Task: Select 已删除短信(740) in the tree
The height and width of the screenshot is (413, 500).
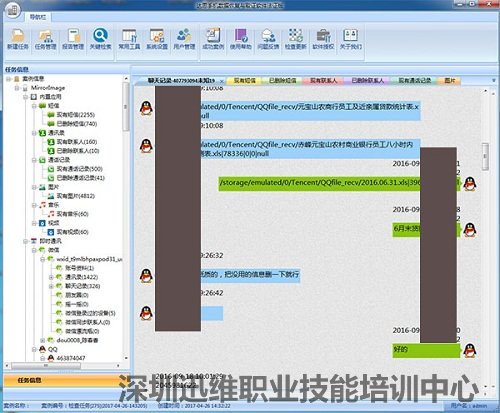Action: [x=77, y=124]
